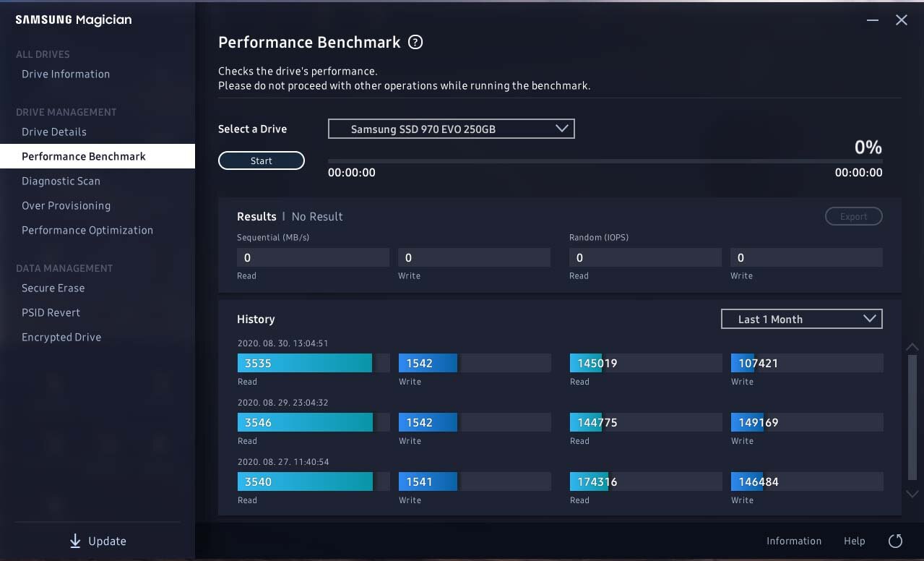Open the Help link in the footer

[x=854, y=541]
